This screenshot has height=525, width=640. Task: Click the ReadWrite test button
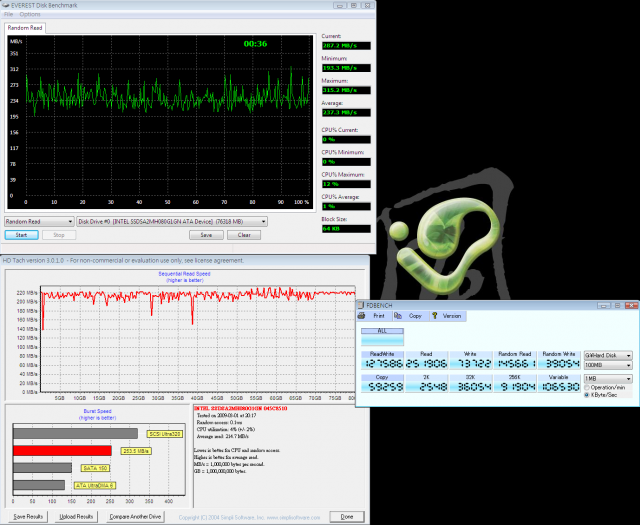[382, 354]
